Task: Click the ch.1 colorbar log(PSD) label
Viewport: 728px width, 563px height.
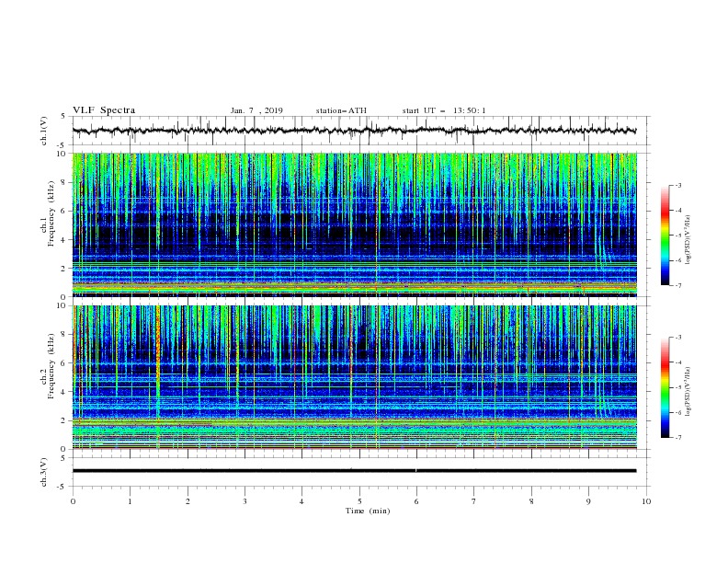Action: (x=688, y=240)
